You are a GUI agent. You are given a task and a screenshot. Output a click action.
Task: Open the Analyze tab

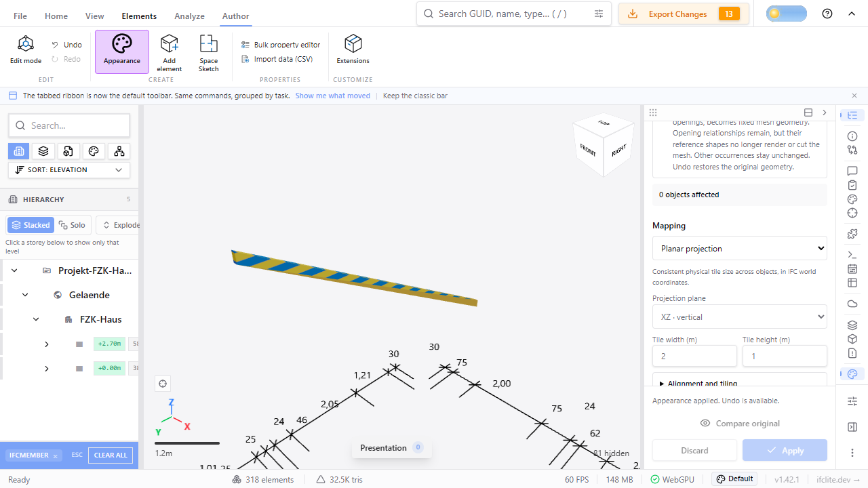click(x=189, y=16)
